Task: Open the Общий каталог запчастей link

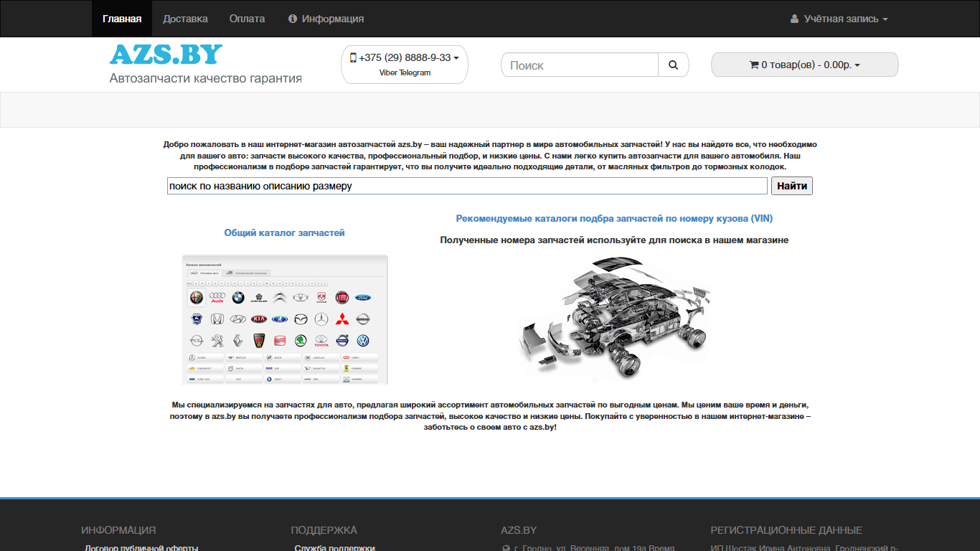Action: click(x=285, y=232)
